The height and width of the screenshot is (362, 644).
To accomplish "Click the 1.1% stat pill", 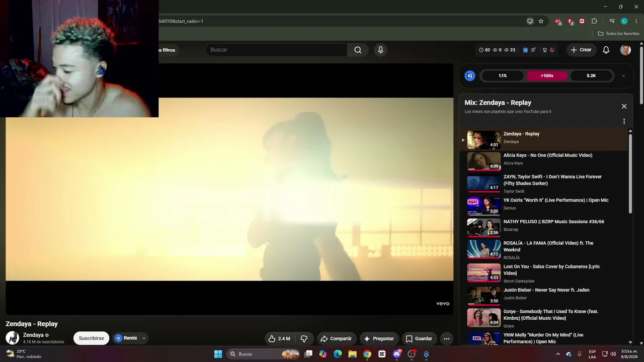I will pos(503,76).
